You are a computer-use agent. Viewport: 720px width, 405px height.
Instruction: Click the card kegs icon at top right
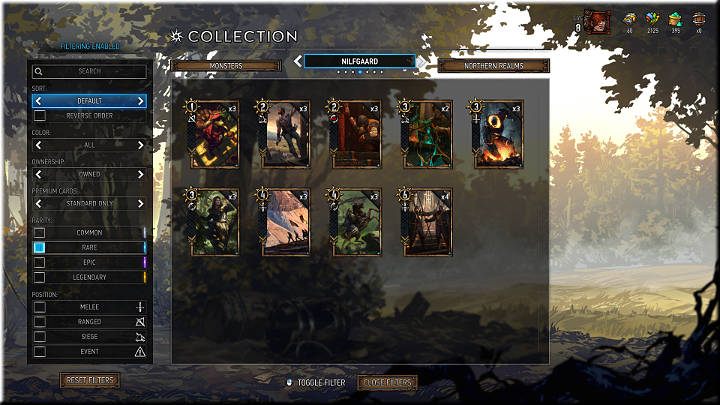[x=699, y=19]
